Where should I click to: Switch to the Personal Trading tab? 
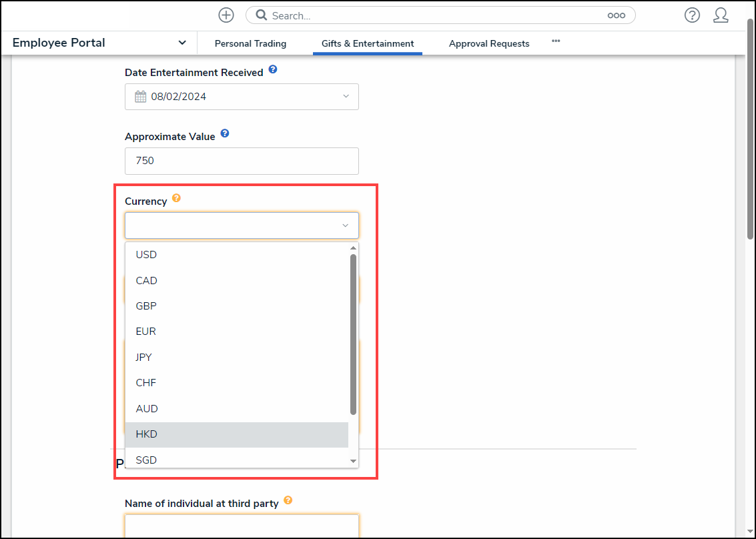[x=250, y=43]
